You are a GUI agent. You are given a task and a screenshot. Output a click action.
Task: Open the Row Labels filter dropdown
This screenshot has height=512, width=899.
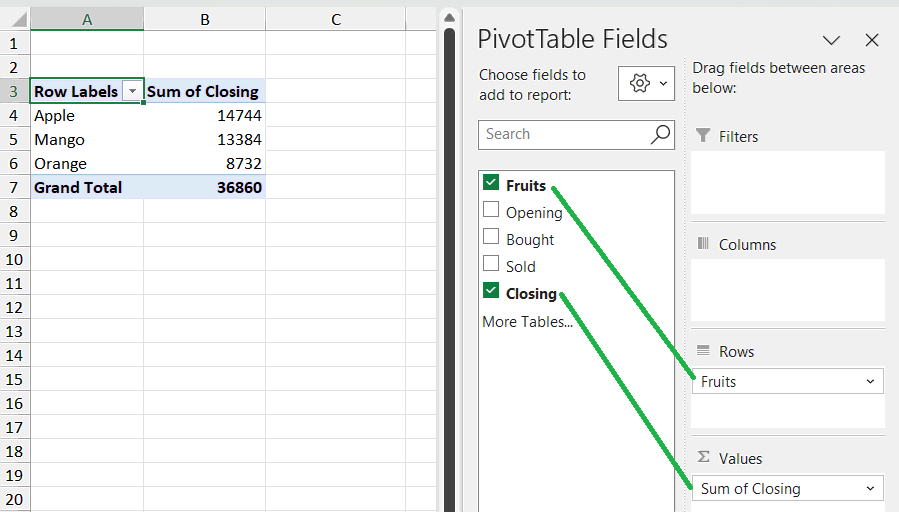(132, 91)
